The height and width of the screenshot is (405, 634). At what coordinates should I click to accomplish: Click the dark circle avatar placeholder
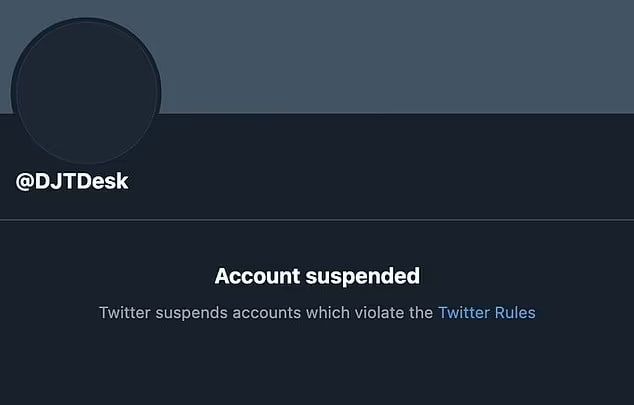[x=87, y=91]
